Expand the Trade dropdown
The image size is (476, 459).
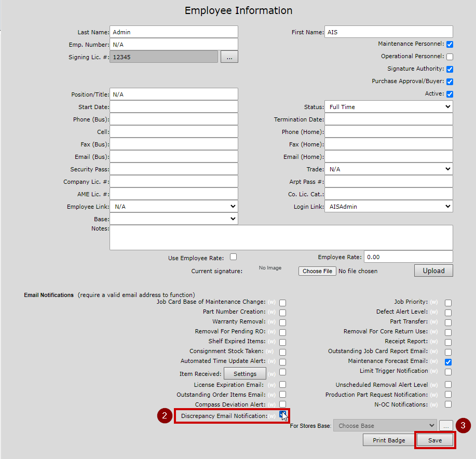coord(388,169)
